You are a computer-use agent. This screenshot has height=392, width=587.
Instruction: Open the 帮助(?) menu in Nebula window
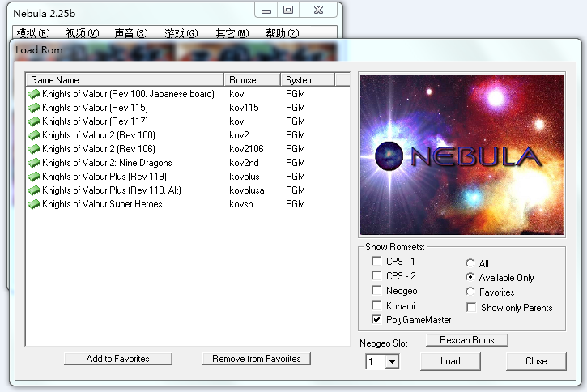(x=283, y=33)
